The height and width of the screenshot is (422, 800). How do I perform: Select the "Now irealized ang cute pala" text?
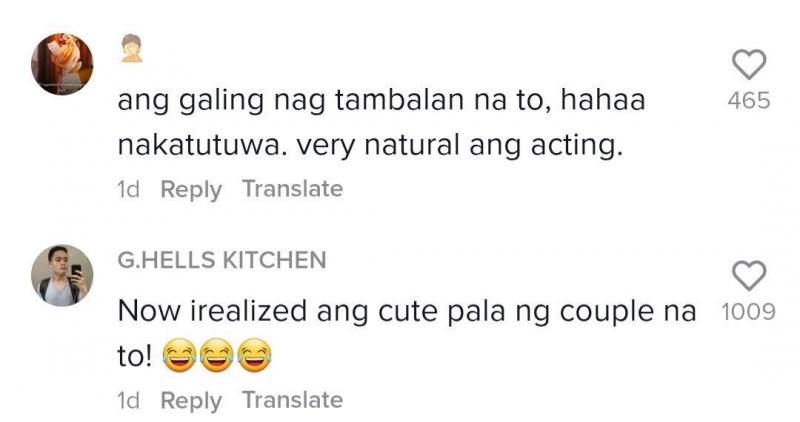click(x=406, y=312)
